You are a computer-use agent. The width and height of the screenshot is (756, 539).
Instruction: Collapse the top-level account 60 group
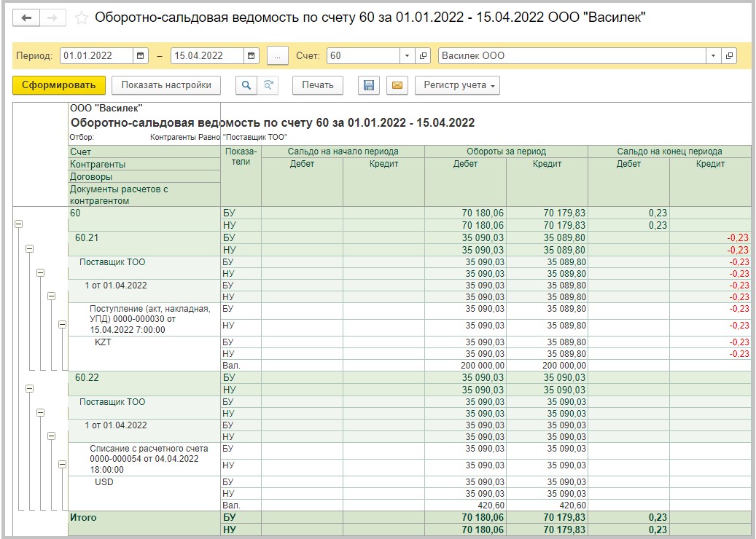pos(18,224)
